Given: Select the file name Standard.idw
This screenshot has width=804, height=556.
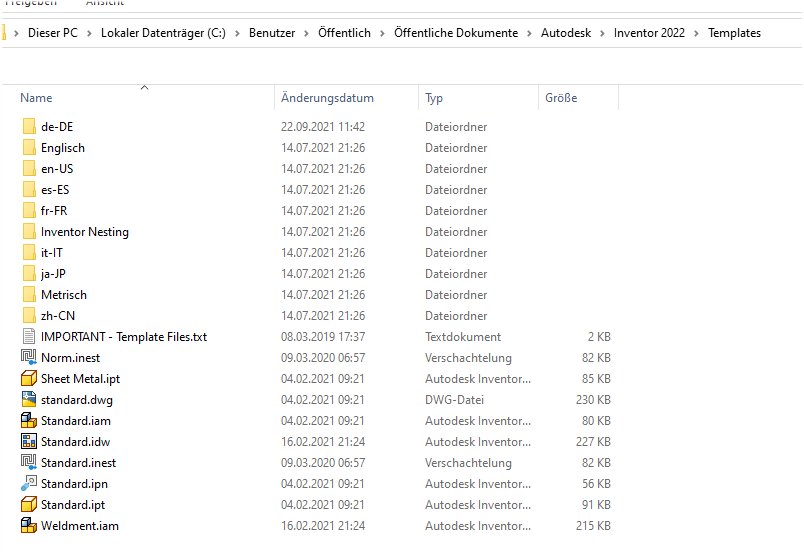Looking at the screenshot, I should (75, 442).
